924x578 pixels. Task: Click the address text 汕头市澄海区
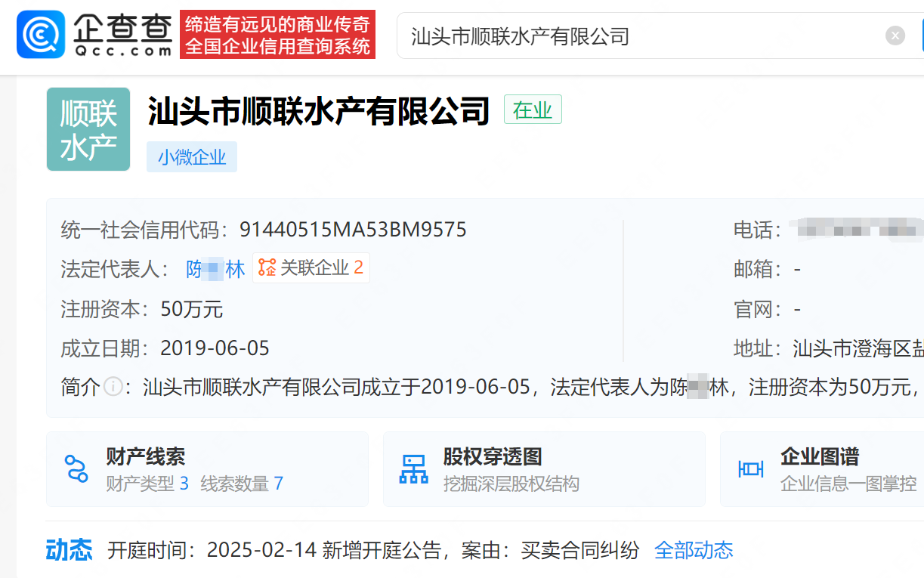point(858,348)
